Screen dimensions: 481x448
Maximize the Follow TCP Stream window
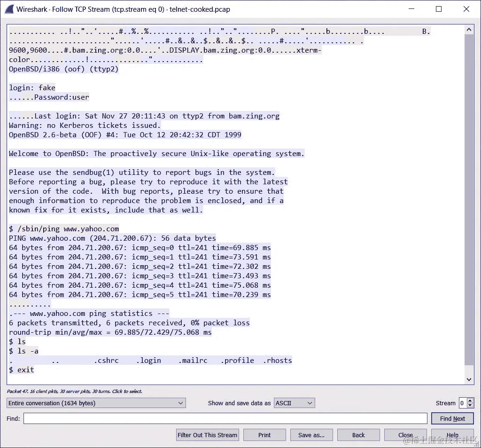coord(439,9)
